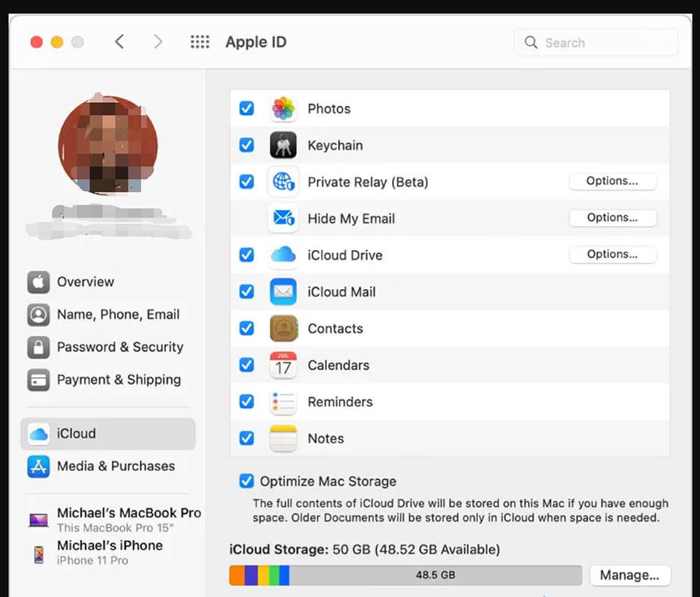Click the Calendars July 17 icon
Screen dimensions: 700x597
coord(283,365)
